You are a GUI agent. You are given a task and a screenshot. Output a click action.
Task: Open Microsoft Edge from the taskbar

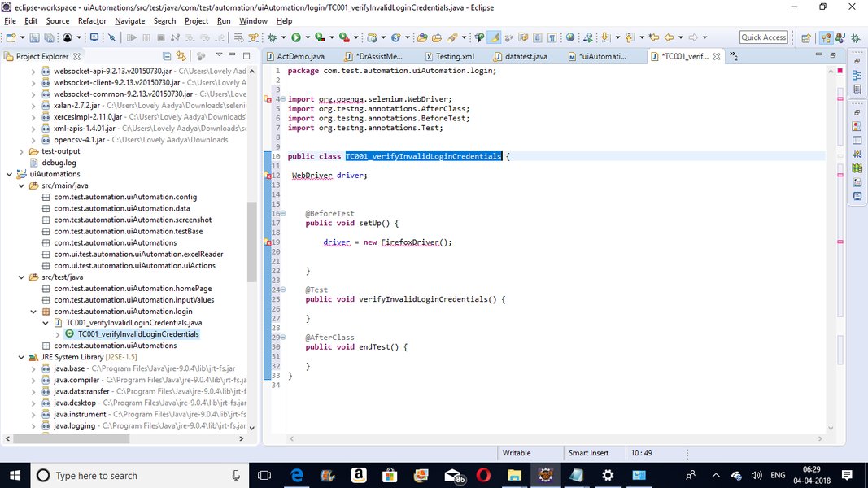point(297,475)
